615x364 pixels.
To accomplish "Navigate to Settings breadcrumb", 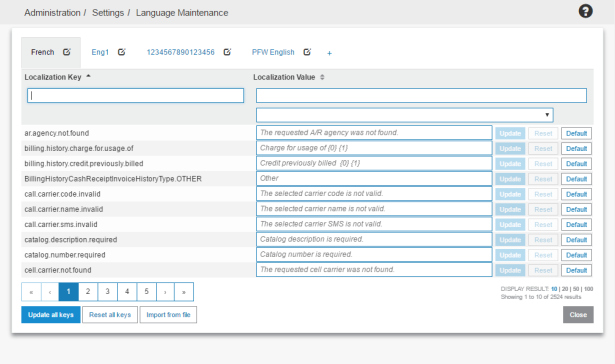I will click(108, 13).
